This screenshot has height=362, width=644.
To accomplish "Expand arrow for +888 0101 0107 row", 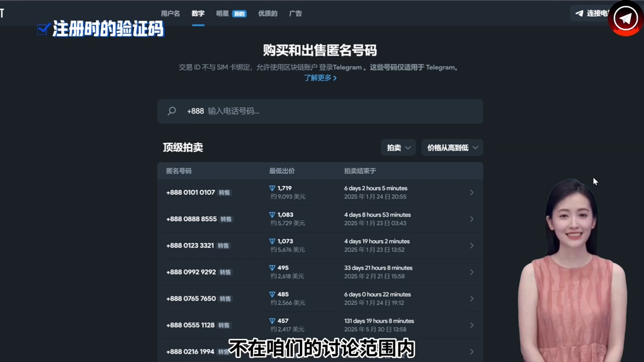I will tap(472, 192).
